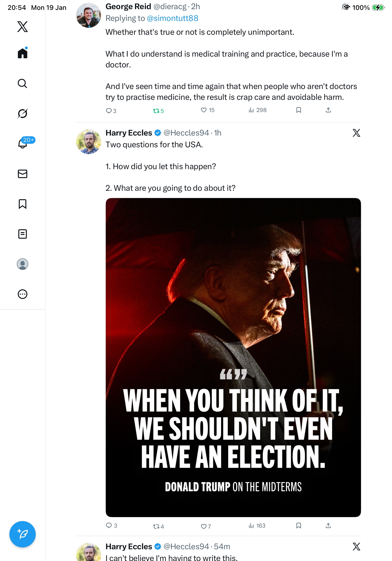Viewport: 392px width, 561px height.
Task: Open repost options on Harry Eccles' post
Action: [x=156, y=526]
